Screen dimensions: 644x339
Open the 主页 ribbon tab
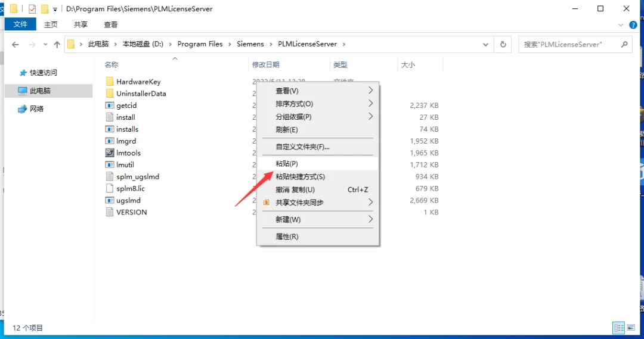point(51,24)
